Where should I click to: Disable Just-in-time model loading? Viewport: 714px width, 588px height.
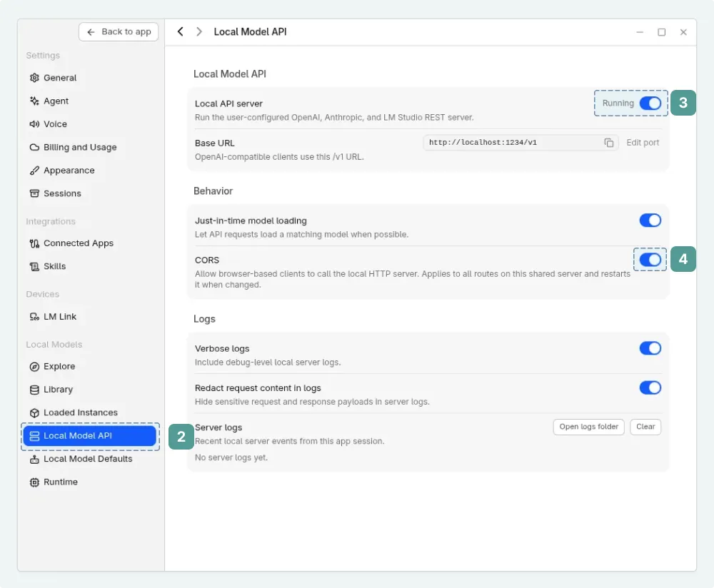pos(650,220)
